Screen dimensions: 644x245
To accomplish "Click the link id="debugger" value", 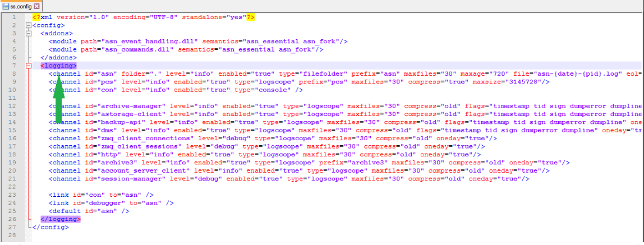I will (106, 203).
